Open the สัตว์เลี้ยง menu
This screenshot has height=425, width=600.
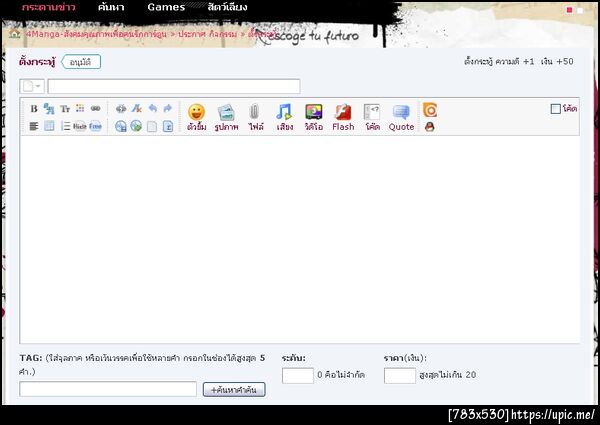pos(227,7)
